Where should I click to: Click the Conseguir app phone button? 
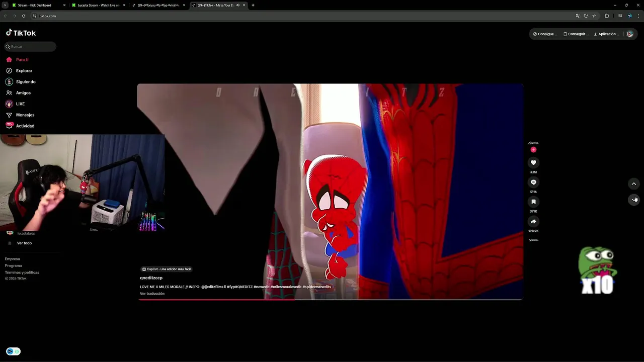[x=576, y=34]
